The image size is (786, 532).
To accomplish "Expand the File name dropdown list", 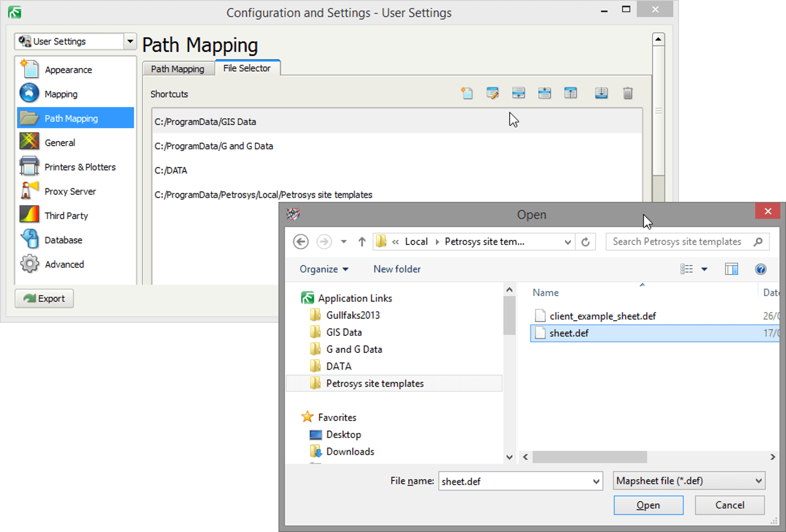I will point(596,482).
